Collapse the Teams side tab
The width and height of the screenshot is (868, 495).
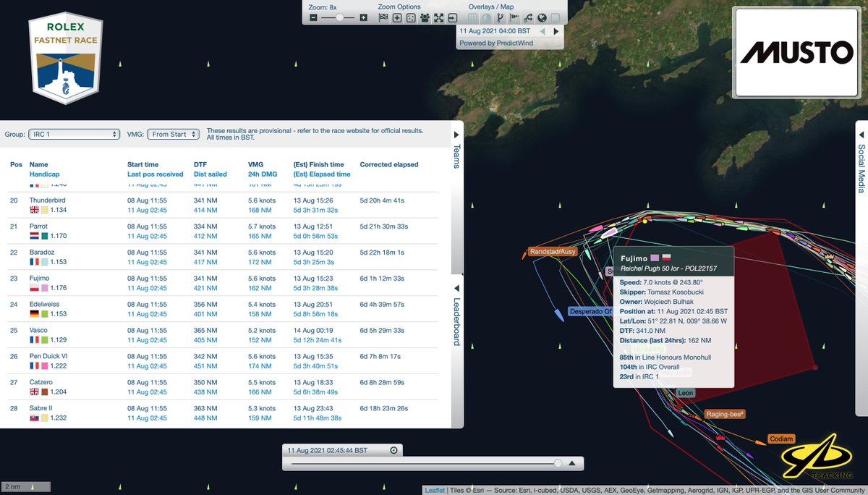tap(456, 156)
